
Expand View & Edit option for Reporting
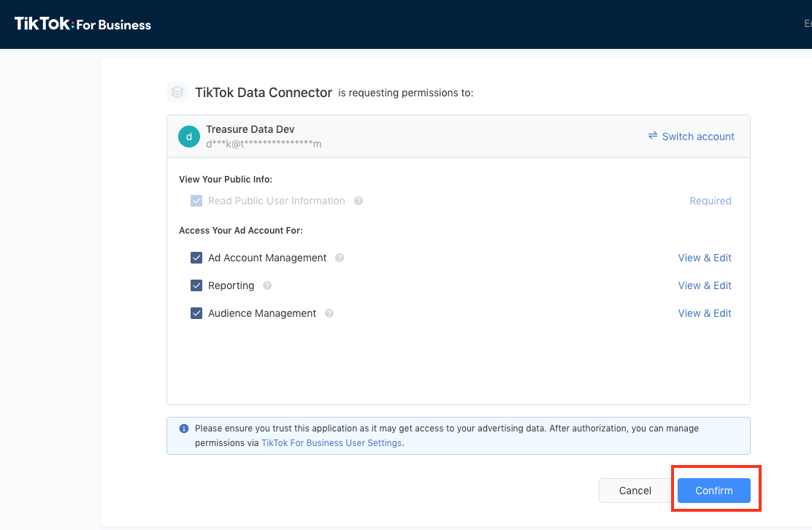coord(704,285)
